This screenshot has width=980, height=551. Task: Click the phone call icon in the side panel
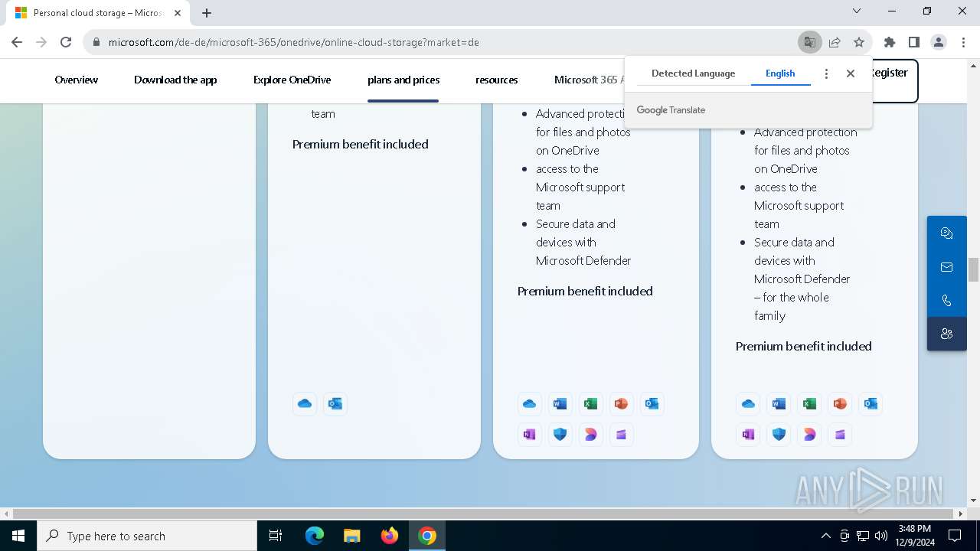coord(947,301)
